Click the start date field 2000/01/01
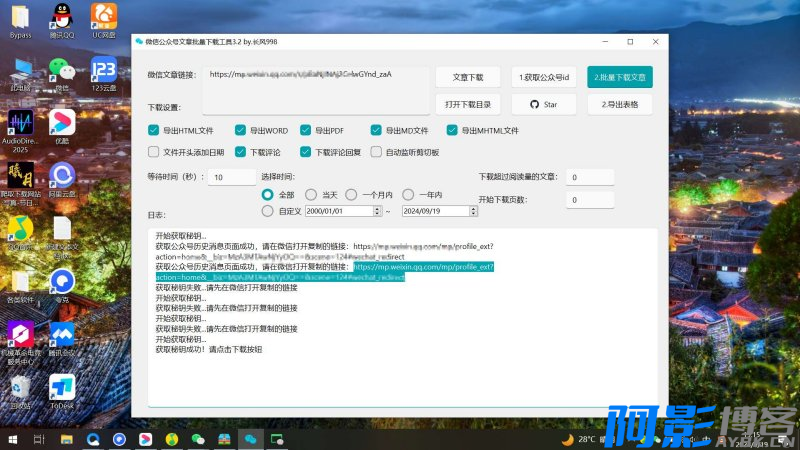 coord(339,211)
